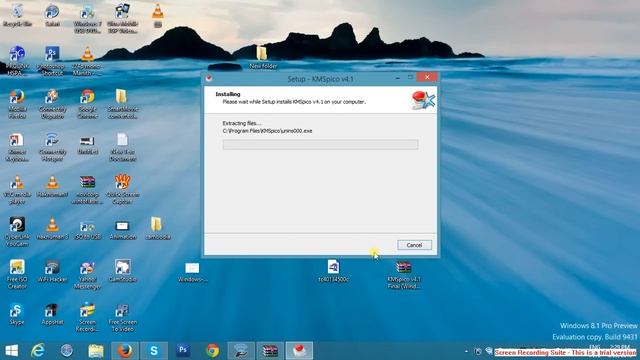Select the Skype desktop shortcut
The image size is (640, 360).
point(17,314)
